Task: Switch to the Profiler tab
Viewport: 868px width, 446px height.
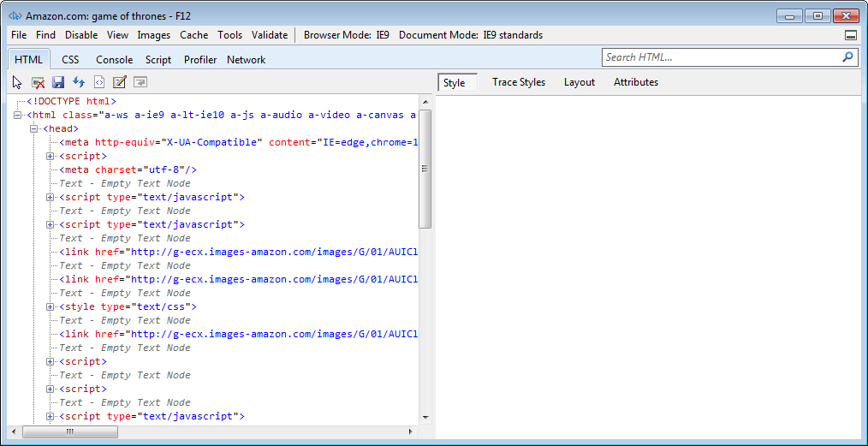Action: 200,59
